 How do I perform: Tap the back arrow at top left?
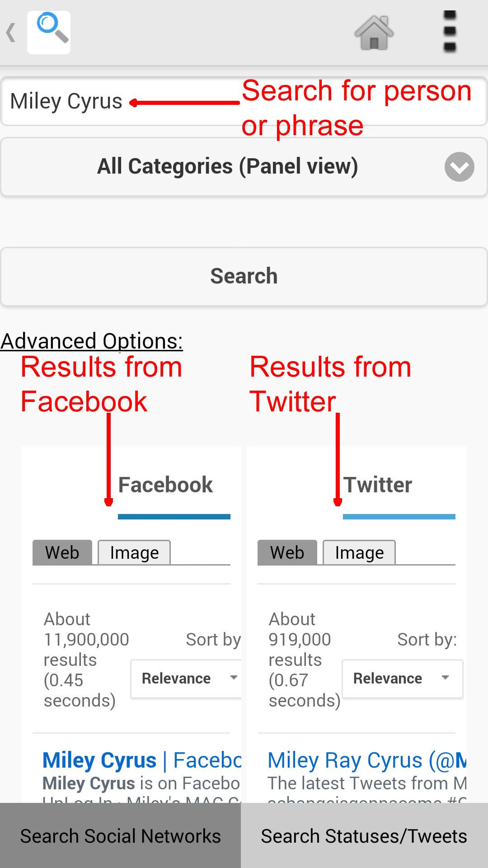pos(10,32)
